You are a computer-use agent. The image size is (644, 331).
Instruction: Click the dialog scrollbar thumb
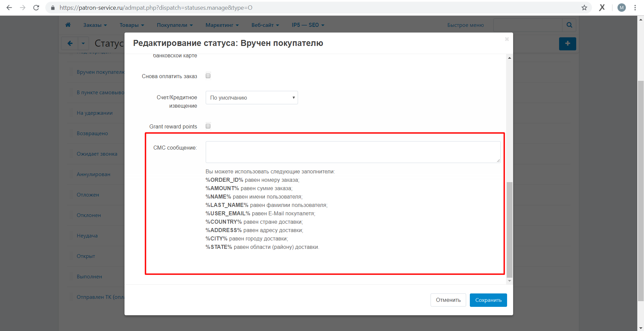click(509, 230)
